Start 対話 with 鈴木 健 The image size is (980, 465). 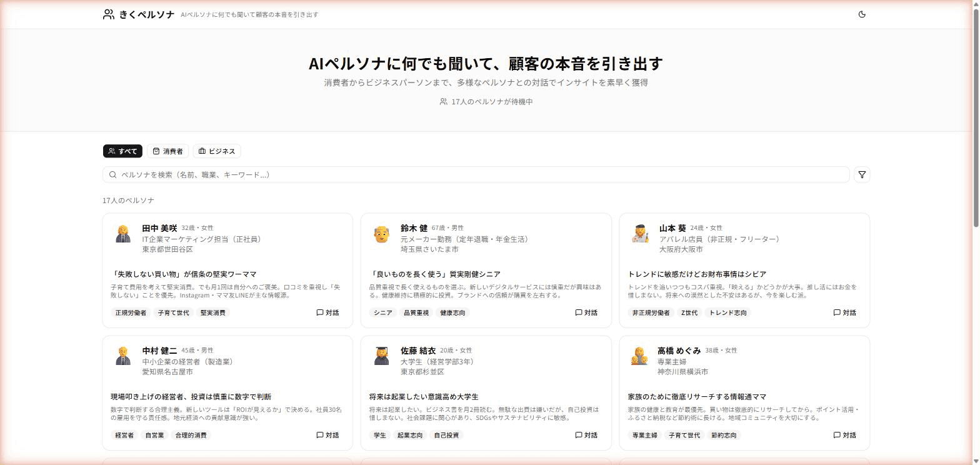pos(587,312)
